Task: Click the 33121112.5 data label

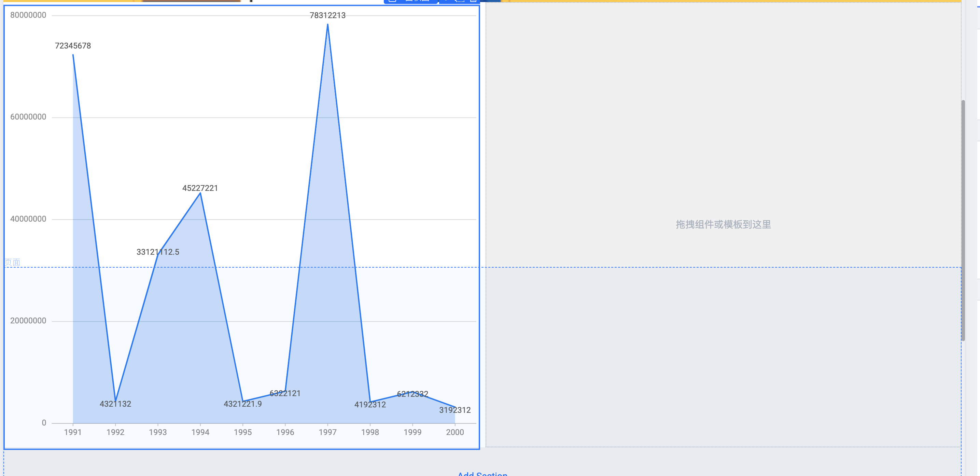Action: click(157, 252)
